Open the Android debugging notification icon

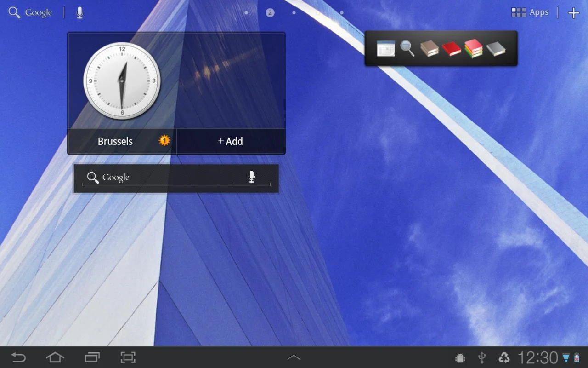click(x=460, y=358)
